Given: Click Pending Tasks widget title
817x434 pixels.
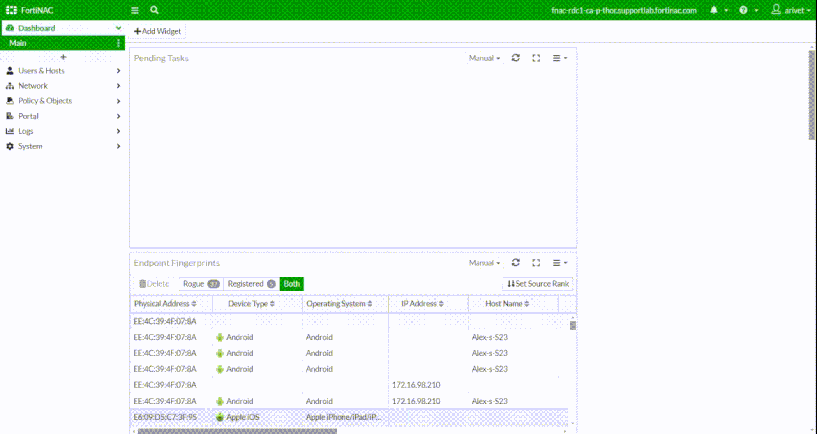Looking at the screenshot, I should tap(161, 58).
